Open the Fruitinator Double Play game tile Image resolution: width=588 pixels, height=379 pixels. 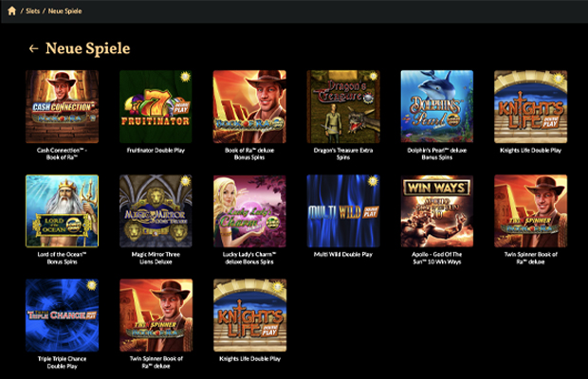156,107
